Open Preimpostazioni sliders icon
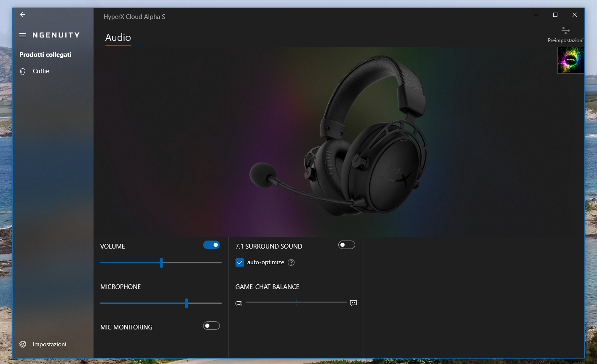This screenshot has height=364, width=597. click(x=565, y=31)
